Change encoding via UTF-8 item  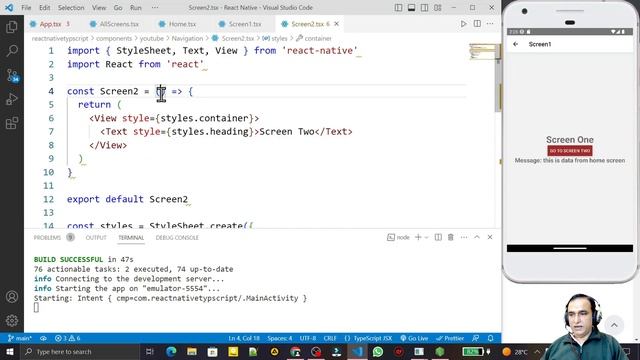click(x=308, y=338)
